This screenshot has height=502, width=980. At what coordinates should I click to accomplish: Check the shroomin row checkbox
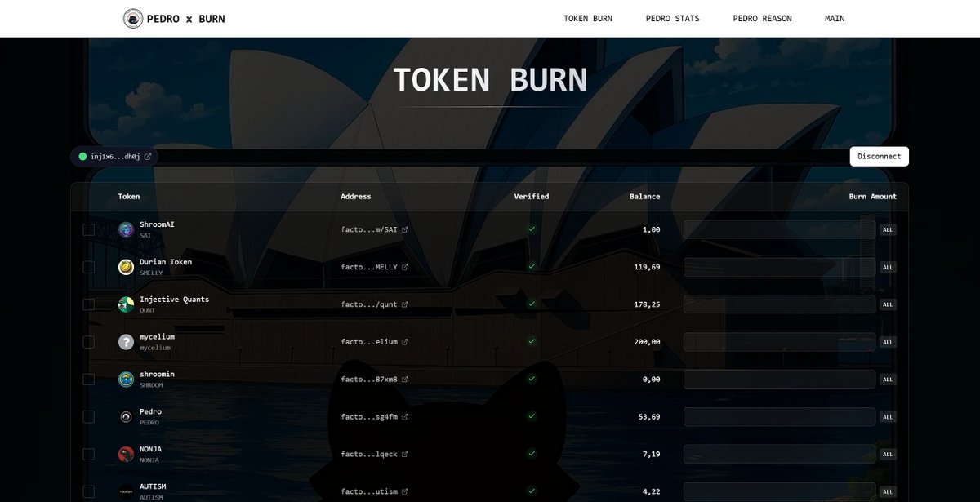88,380
